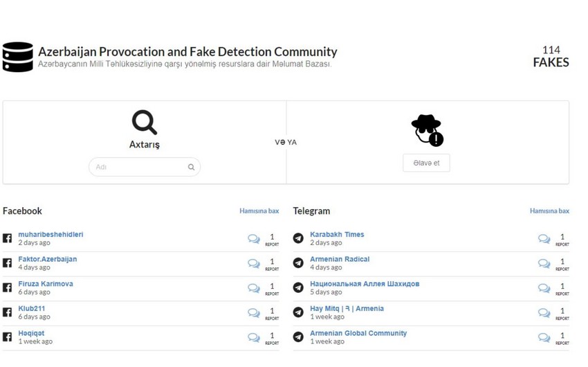Viewport: 588px width, 367px height.
Task: Open the Həqiqət Facebook entry
Action: (31, 333)
